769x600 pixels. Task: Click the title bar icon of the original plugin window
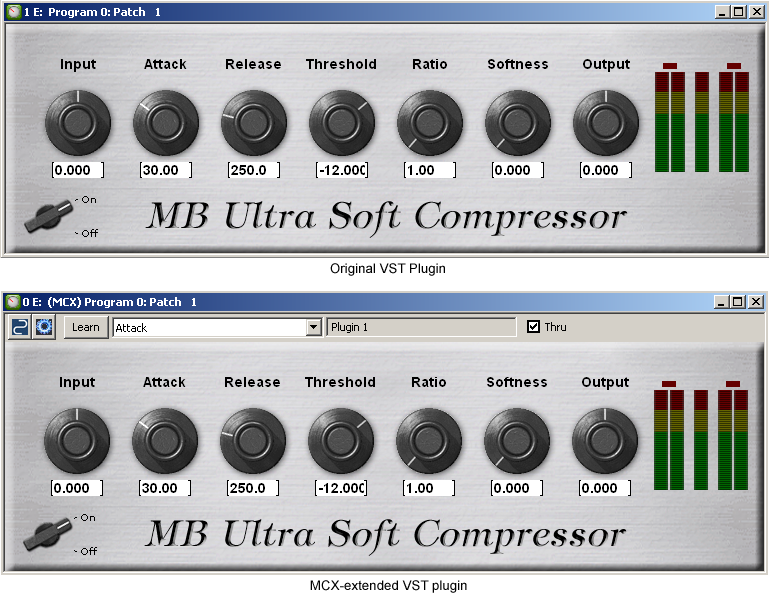pos(13,11)
